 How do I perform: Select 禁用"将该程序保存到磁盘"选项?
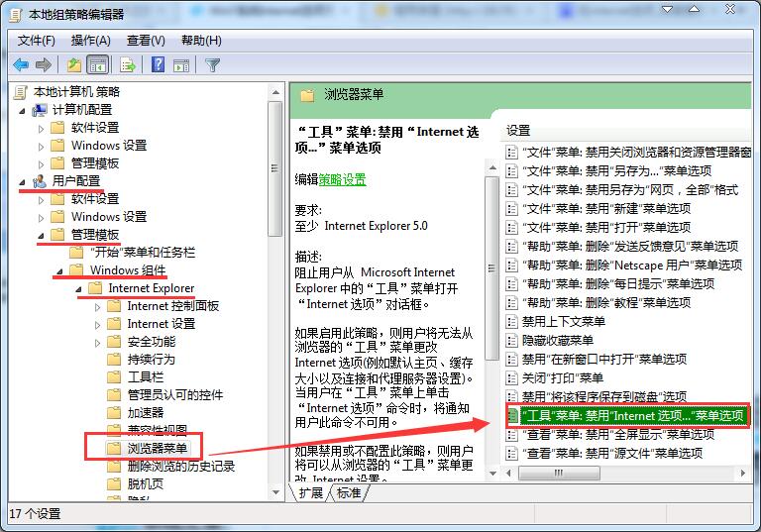tap(597, 396)
